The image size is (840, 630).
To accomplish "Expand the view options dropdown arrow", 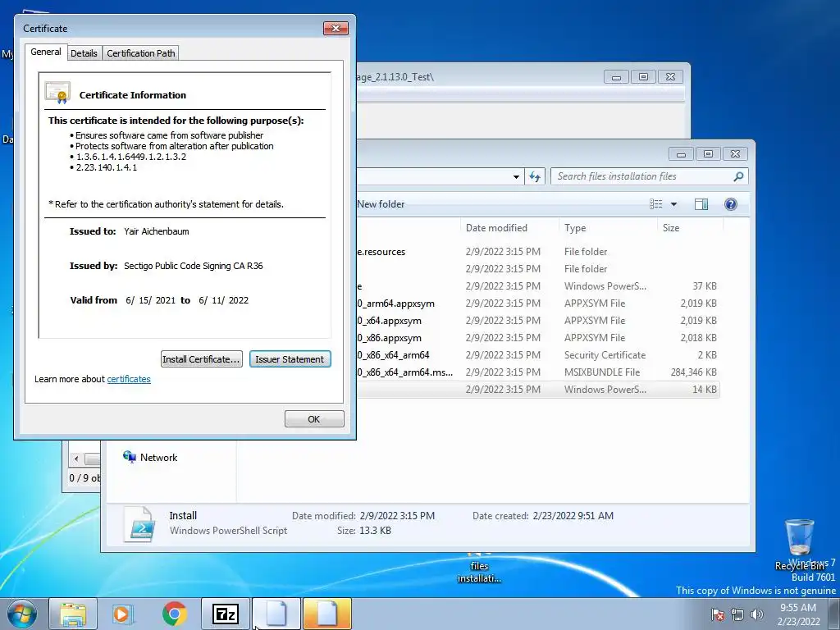I will coord(674,204).
